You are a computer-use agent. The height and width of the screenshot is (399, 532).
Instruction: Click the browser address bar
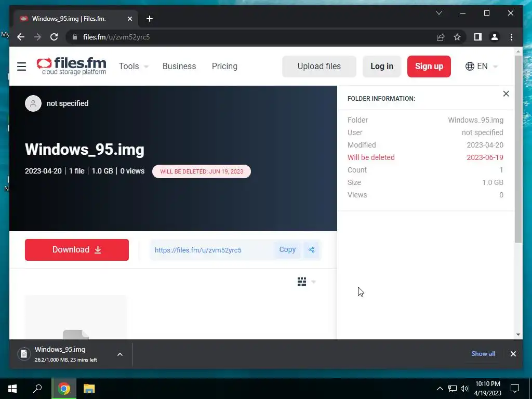tap(251, 37)
